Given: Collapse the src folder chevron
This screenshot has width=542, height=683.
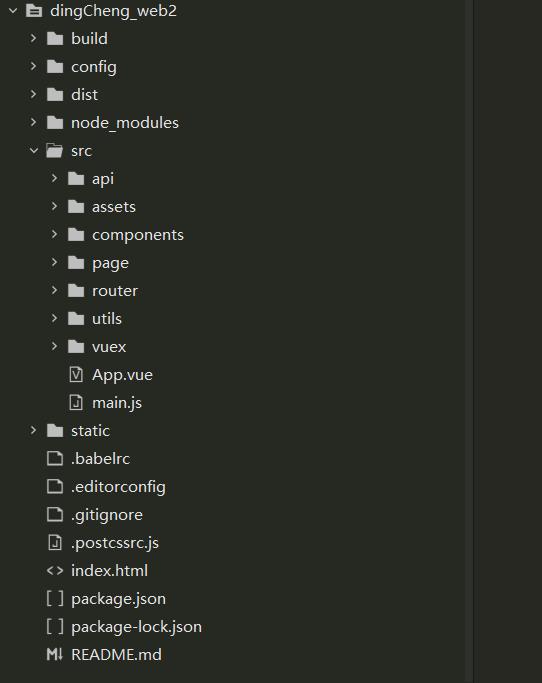Looking at the screenshot, I should coord(34,151).
